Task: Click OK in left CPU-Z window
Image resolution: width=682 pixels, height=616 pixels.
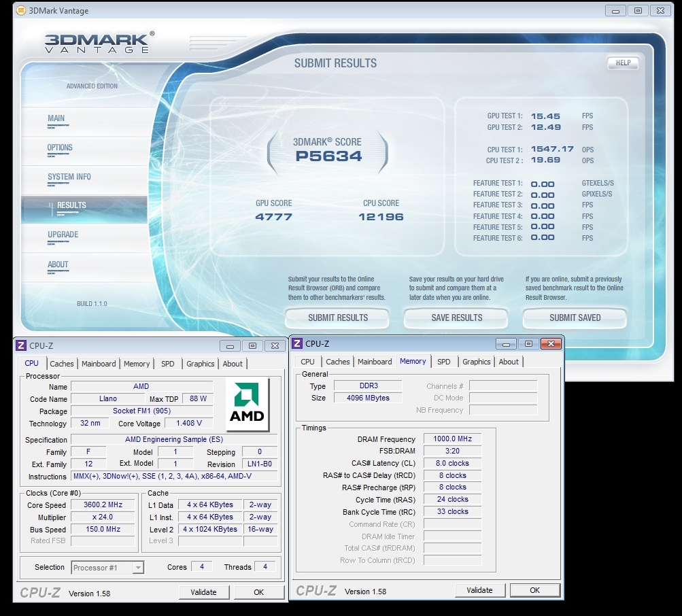Action: click(x=259, y=592)
